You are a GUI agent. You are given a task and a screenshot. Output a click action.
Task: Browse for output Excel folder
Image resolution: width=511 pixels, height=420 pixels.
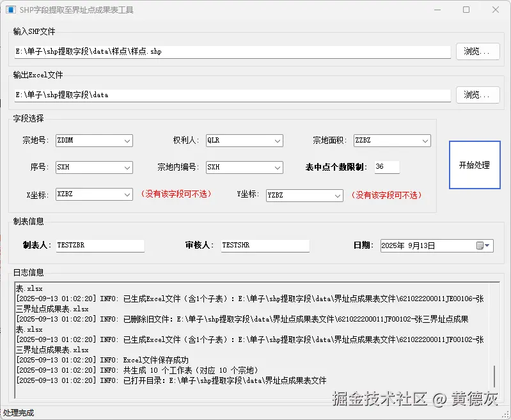pyautogui.click(x=478, y=95)
